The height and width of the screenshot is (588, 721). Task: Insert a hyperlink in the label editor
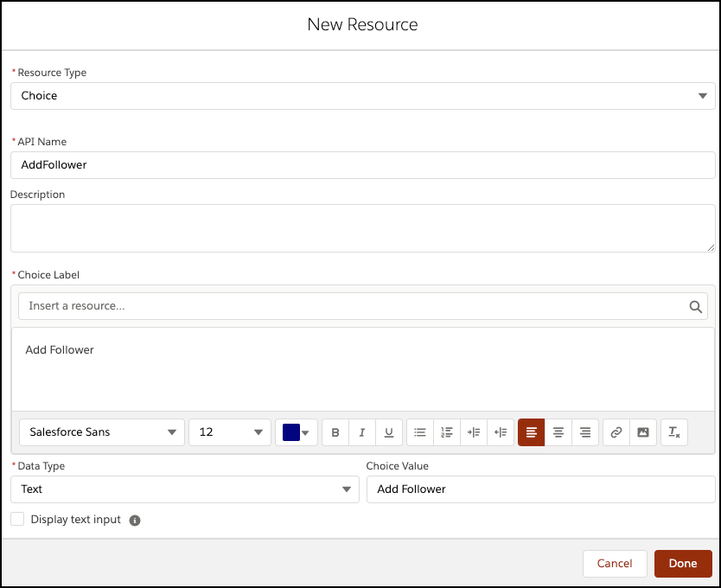(x=616, y=432)
